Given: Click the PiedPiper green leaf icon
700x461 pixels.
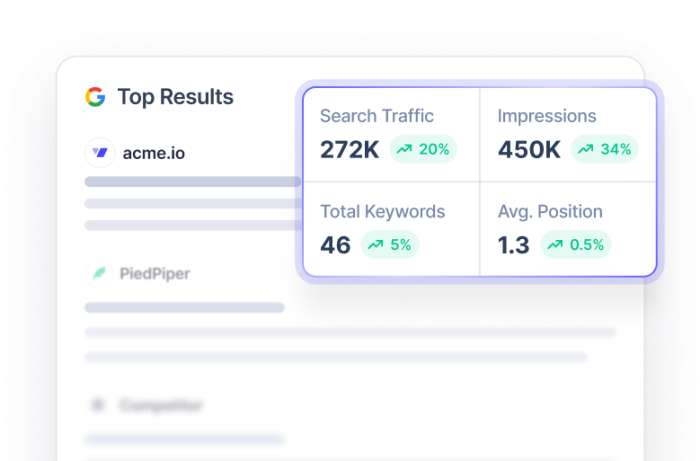Looking at the screenshot, I should 99,273.
